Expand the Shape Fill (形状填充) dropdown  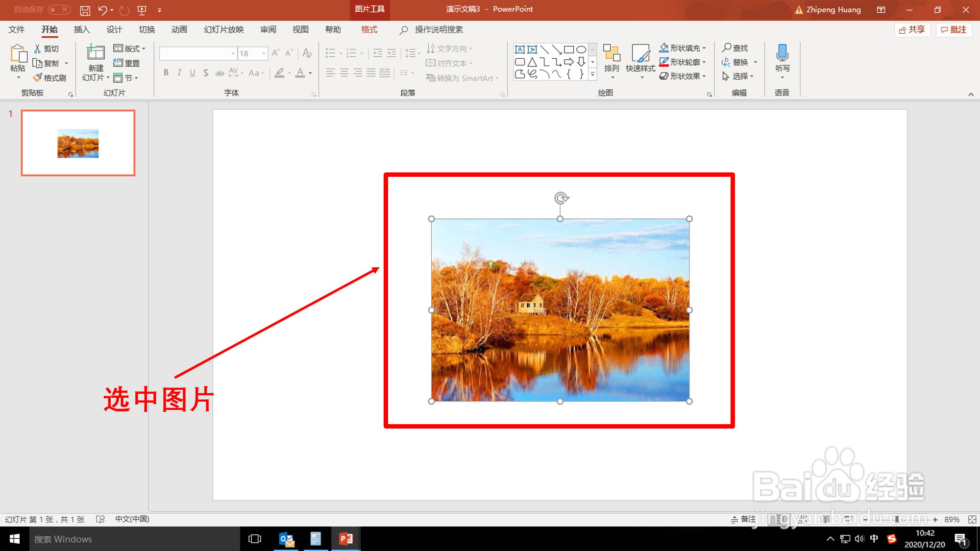pyautogui.click(x=704, y=48)
